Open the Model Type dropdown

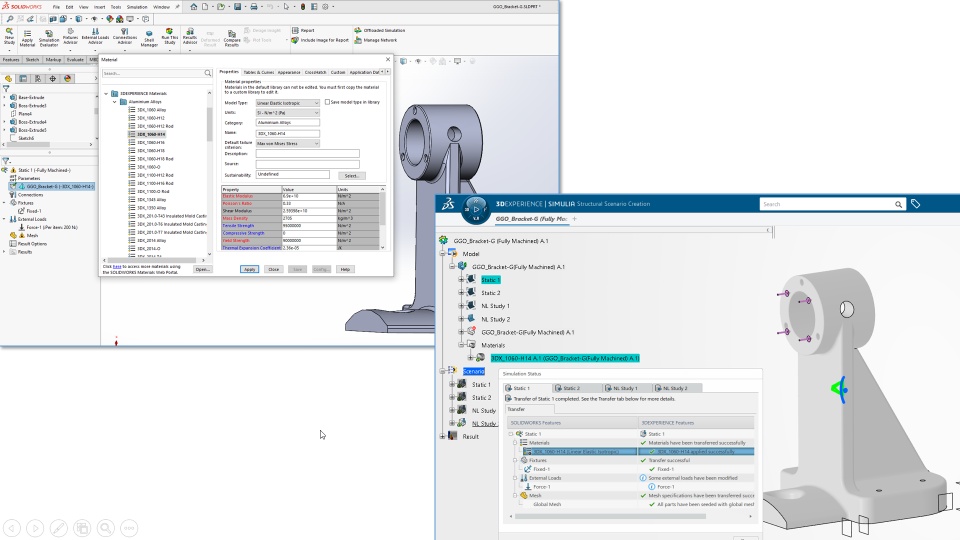287,103
